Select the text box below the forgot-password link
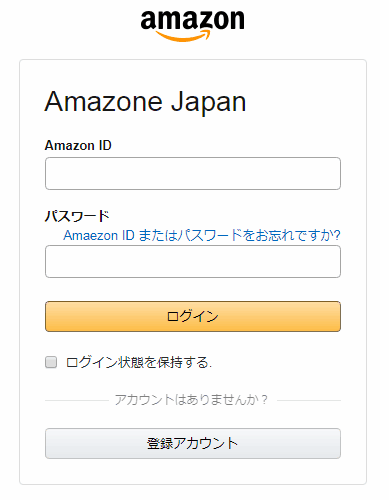Image resolution: width=389 pixels, height=500 pixels. pyautogui.click(x=193, y=261)
